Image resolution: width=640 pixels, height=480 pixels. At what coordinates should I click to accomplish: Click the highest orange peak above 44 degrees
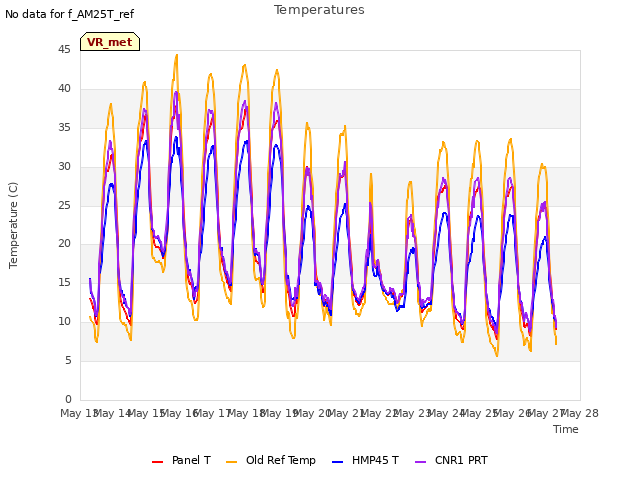177,55
